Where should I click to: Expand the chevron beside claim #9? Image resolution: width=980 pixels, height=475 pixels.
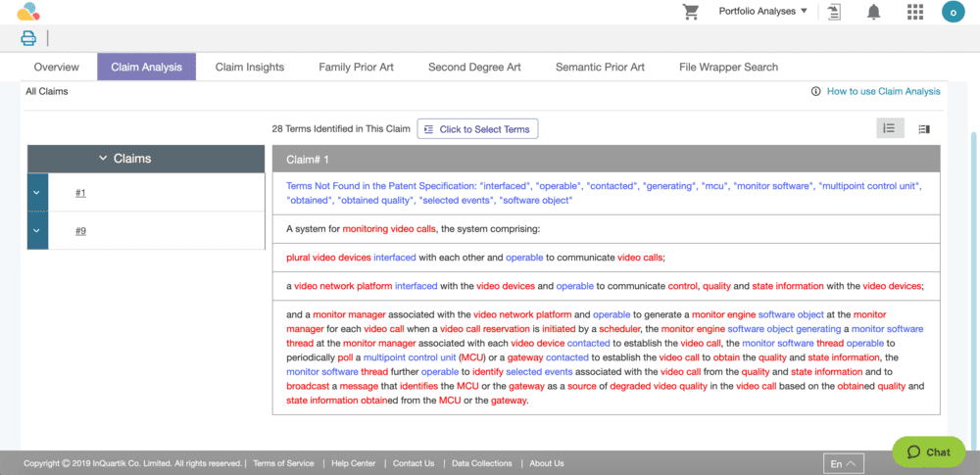(x=36, y=230)
